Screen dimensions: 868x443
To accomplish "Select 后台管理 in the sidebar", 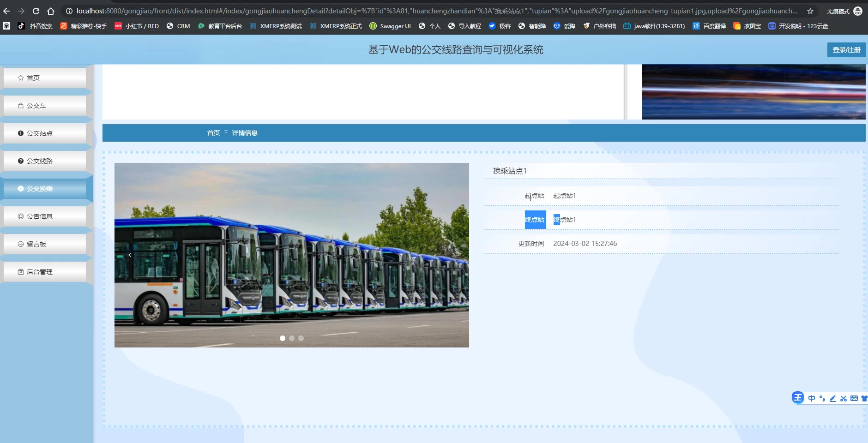I will pyautogui.click(x=45, y=272).
